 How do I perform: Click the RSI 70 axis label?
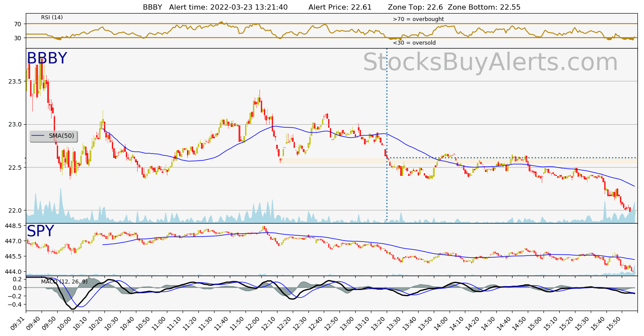click(x=18, y=24)
